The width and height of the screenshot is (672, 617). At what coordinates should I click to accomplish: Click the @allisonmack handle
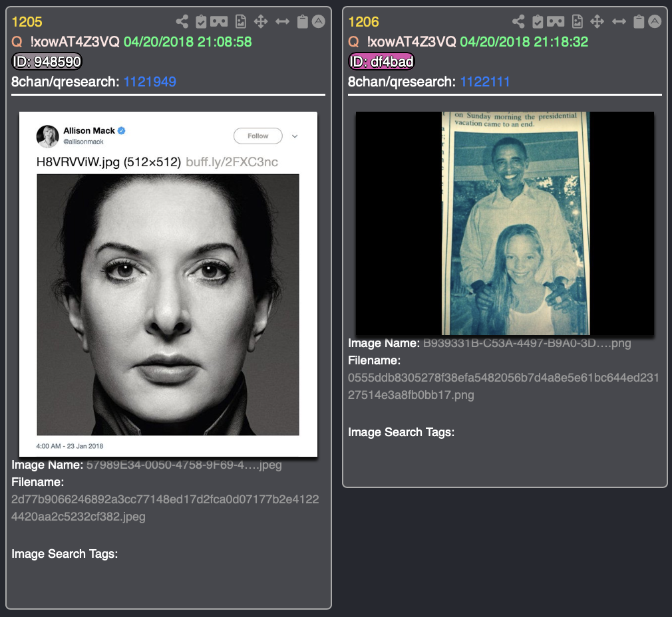click(x=84, y=142)
